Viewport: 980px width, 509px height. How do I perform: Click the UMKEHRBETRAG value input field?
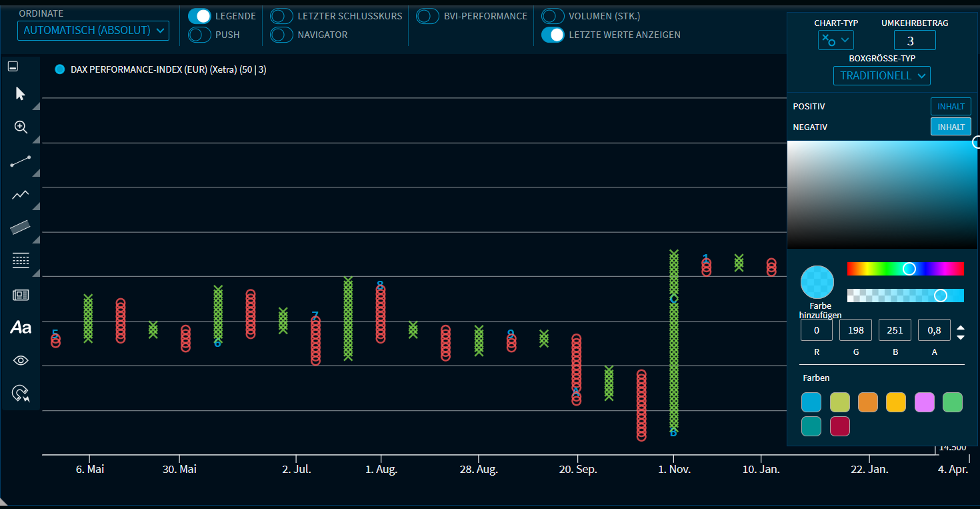[x=914, y=40]
